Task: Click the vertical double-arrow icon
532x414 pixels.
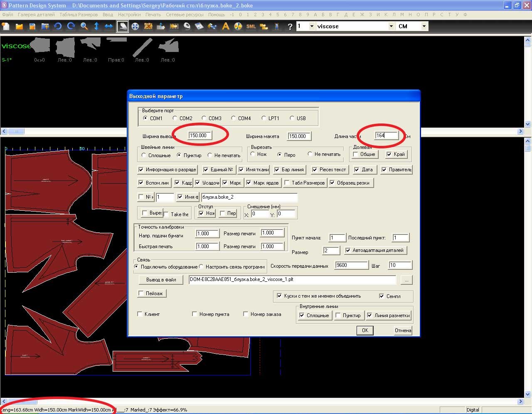Action: click(96, 26)
